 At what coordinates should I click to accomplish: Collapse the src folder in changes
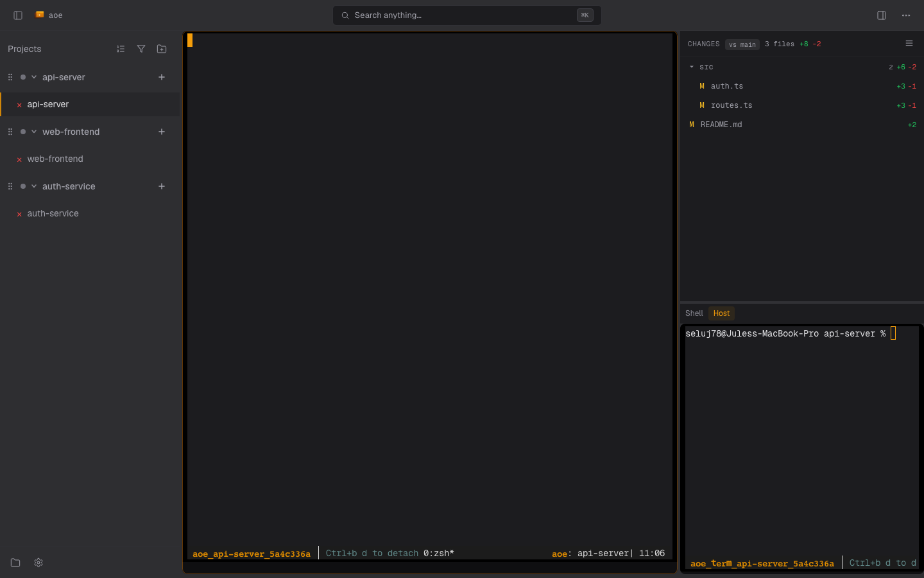point(692,67)
